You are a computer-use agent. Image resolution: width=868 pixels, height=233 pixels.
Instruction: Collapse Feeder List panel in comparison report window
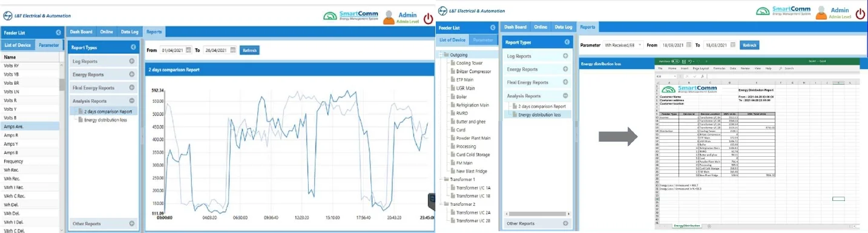tap(58, 33)
